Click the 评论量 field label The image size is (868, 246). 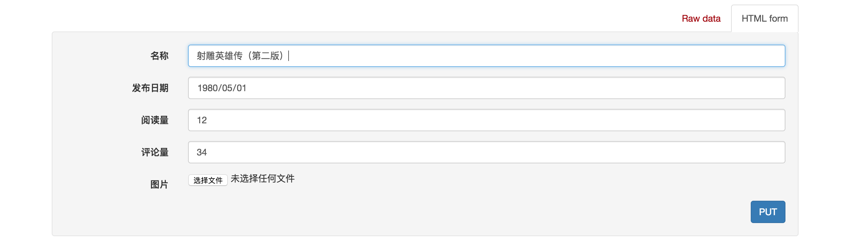pyautogui.click(x=155, y=152)
